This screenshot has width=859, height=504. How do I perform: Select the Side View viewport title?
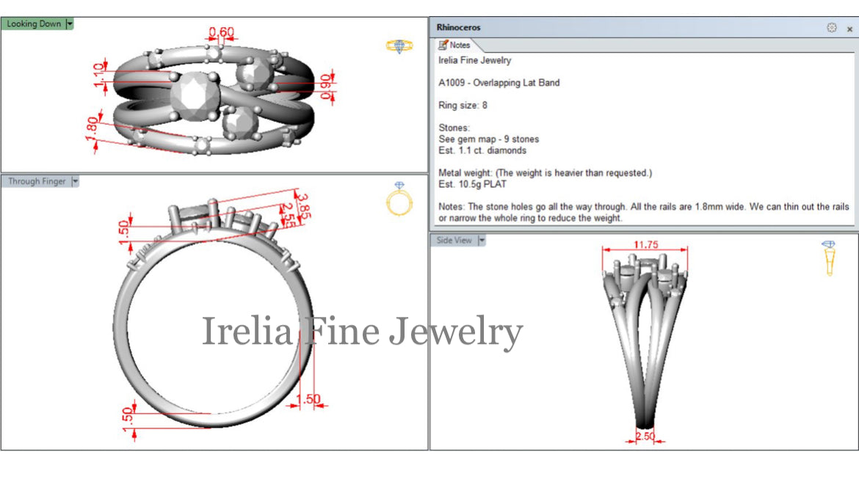(454, 240)
